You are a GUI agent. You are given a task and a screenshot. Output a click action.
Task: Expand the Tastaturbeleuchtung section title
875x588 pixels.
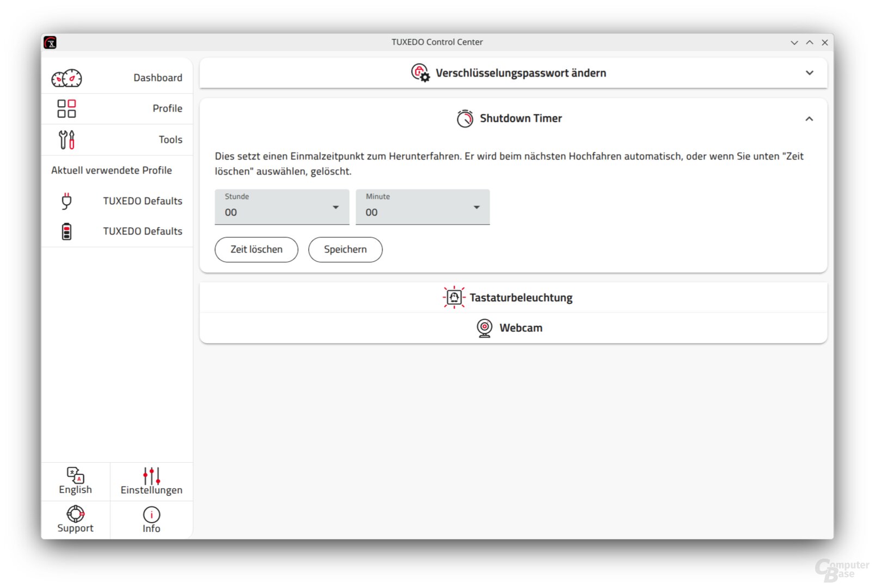[x=521, y=298]
